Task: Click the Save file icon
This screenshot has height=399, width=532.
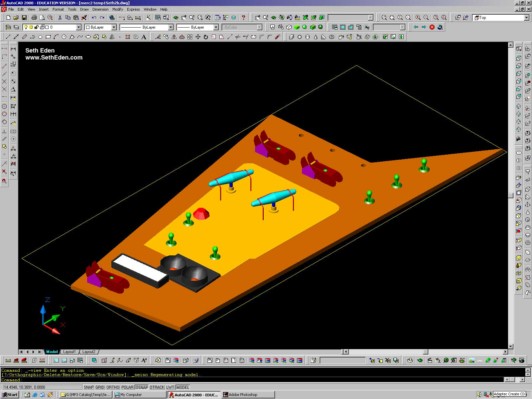Action: (x=24, y=18)
